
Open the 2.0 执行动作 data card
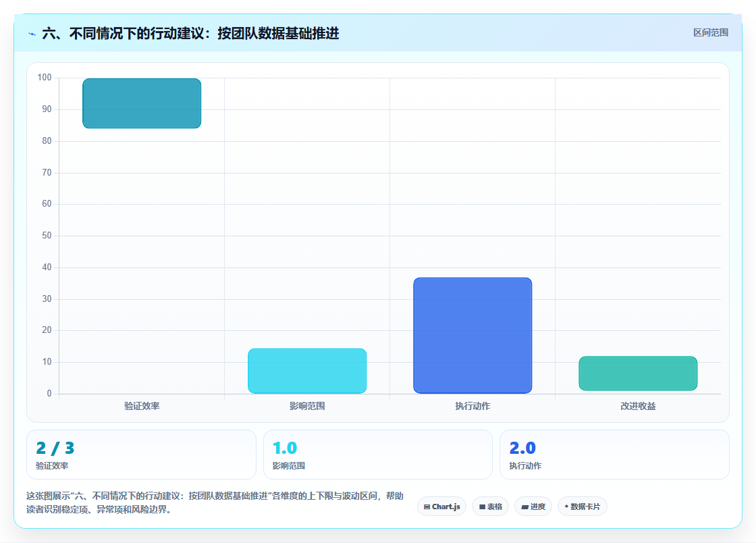pyautogui.click(x=614, y=455)
